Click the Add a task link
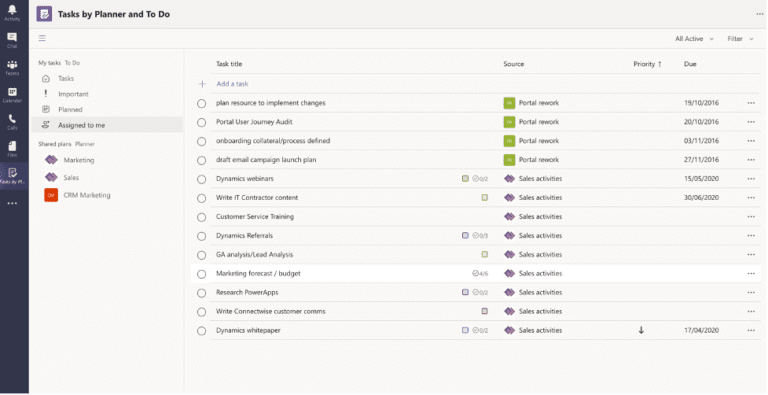Image resolution: width=768 pixels, height=395 pixels. click(x=232, y=84)
